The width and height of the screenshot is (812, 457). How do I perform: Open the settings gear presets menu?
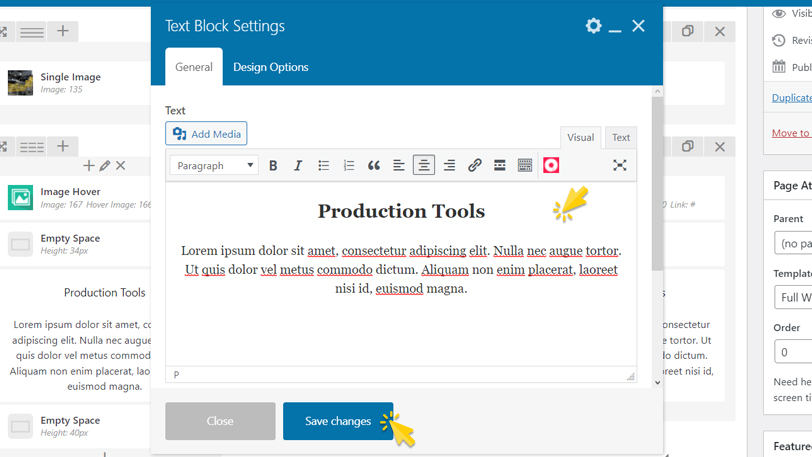coord(593,26)
